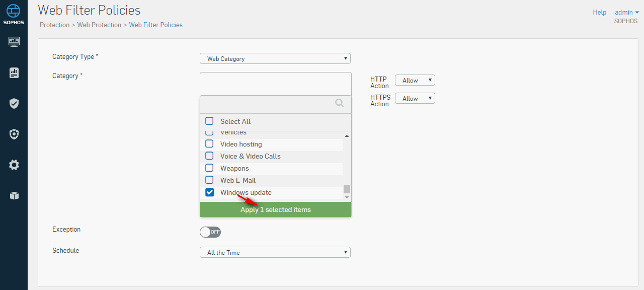Open the reports chart sidebar icon

pyautogui.click(x=14, y=72)
